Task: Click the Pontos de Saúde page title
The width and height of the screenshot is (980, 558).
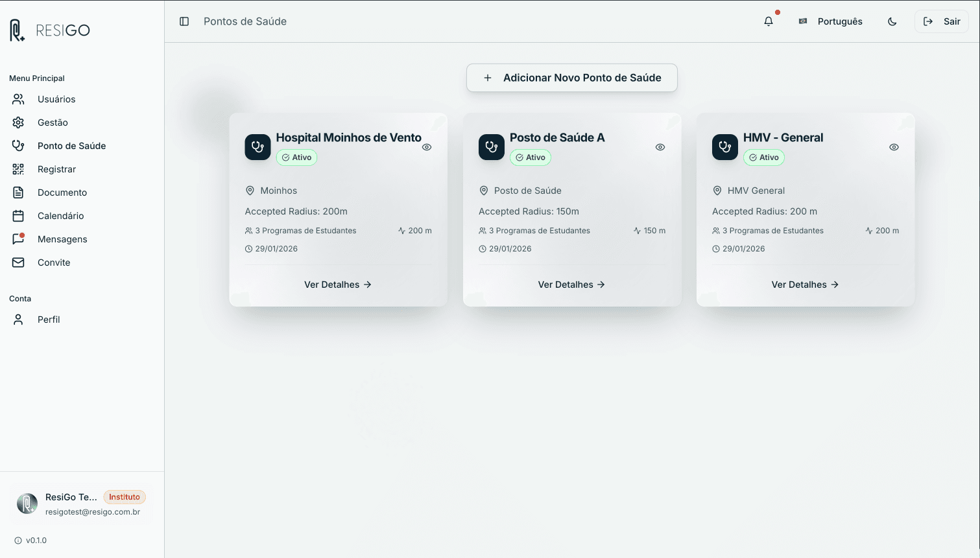Action: pos(245,21)
